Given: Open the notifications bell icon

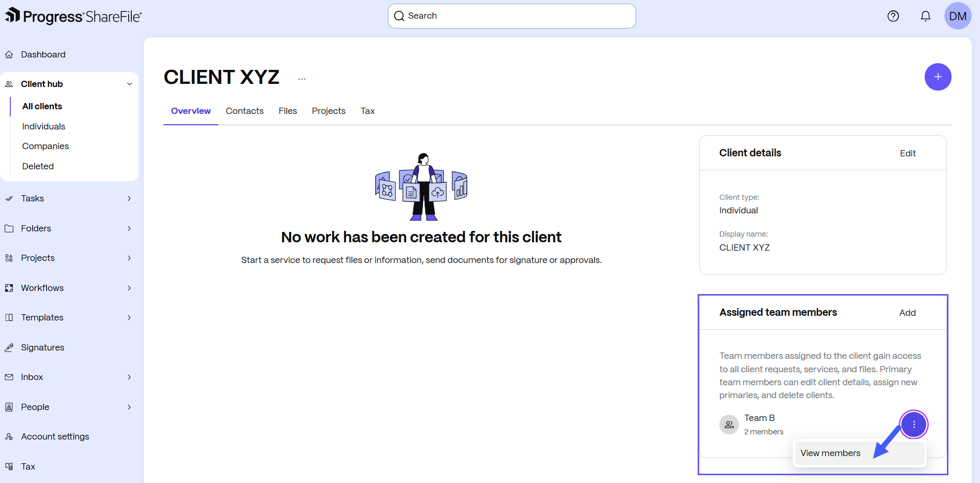Looking at the screenshot, I should (926, 16).
